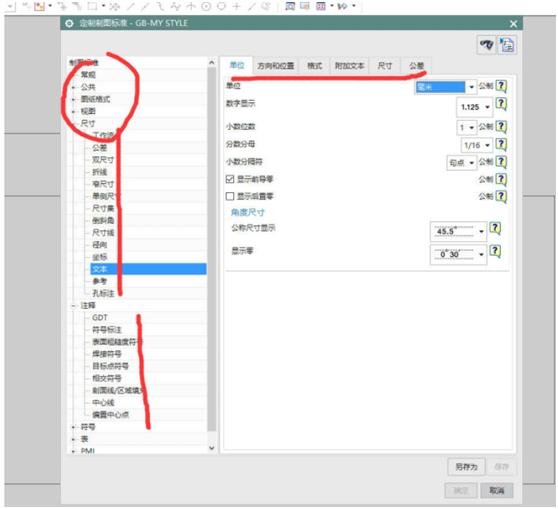
Task: Select 孔标注 in the tree
Action: (x=103, y=294)
